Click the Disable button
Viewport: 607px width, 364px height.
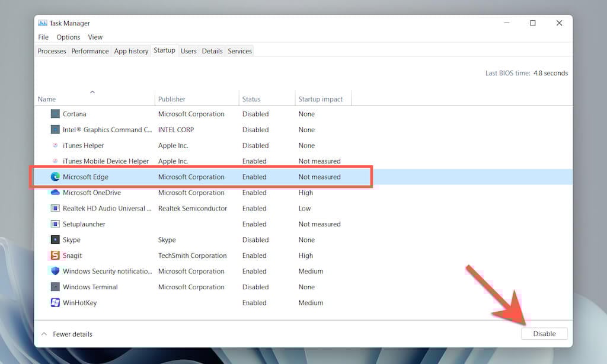[x=544, y=334]
